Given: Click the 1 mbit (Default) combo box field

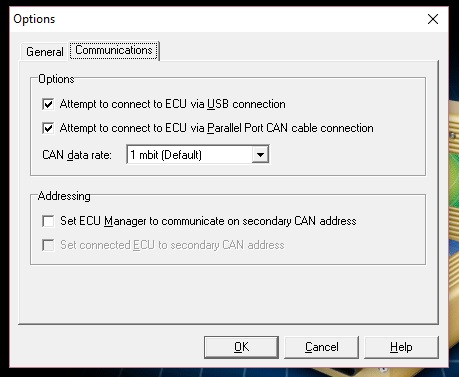Looking at the screenshot, I should tap(198, 155).
